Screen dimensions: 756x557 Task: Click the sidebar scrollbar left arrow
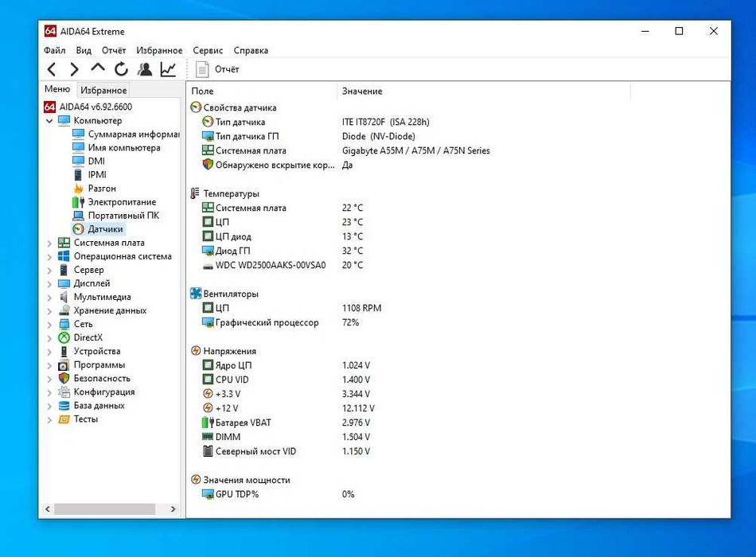point(47,508)
